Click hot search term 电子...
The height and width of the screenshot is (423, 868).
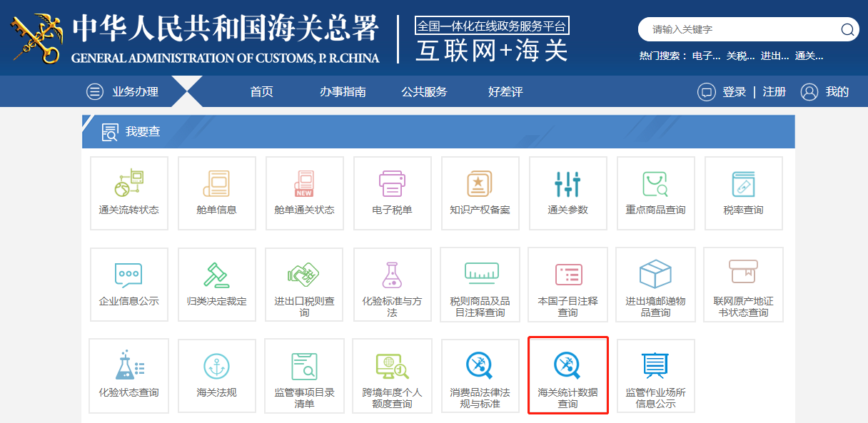707,56
